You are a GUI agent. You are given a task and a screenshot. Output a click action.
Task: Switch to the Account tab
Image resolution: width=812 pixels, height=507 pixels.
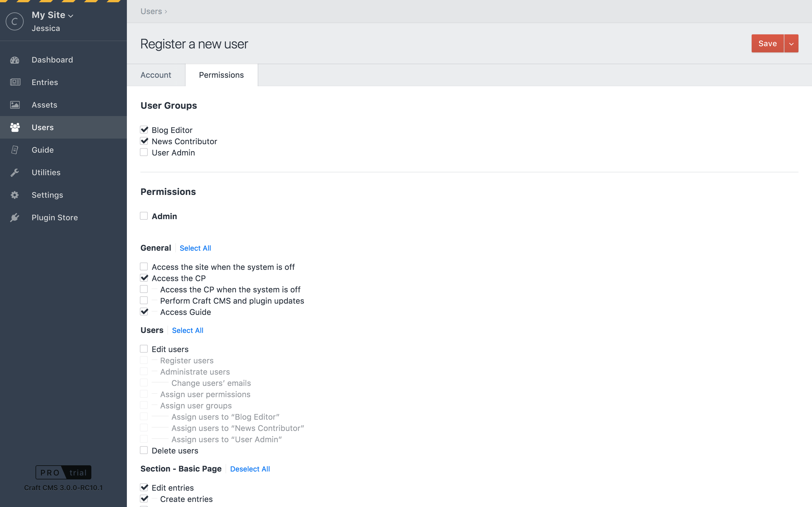(x=156, y=75)
